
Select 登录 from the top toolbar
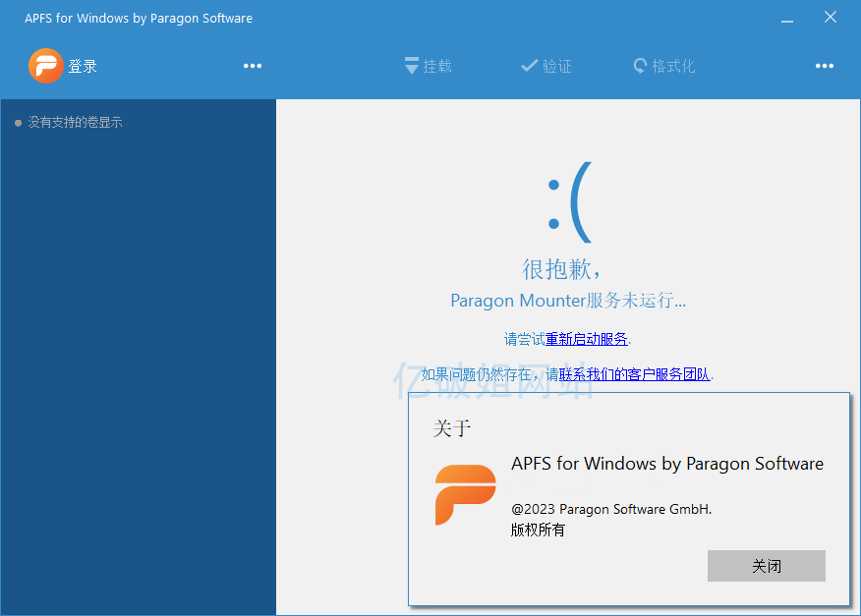click(x=84, y=66)
